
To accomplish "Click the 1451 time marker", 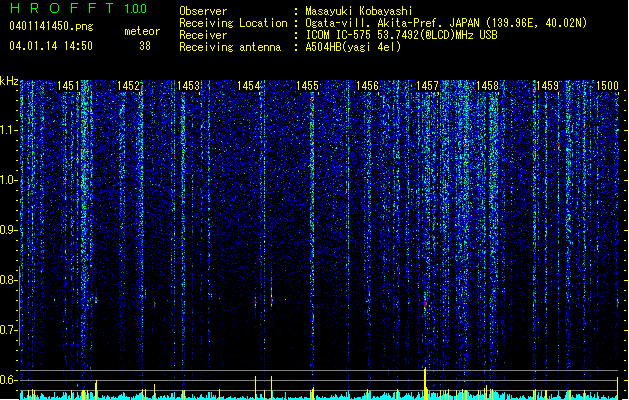I will click(68, 86).
